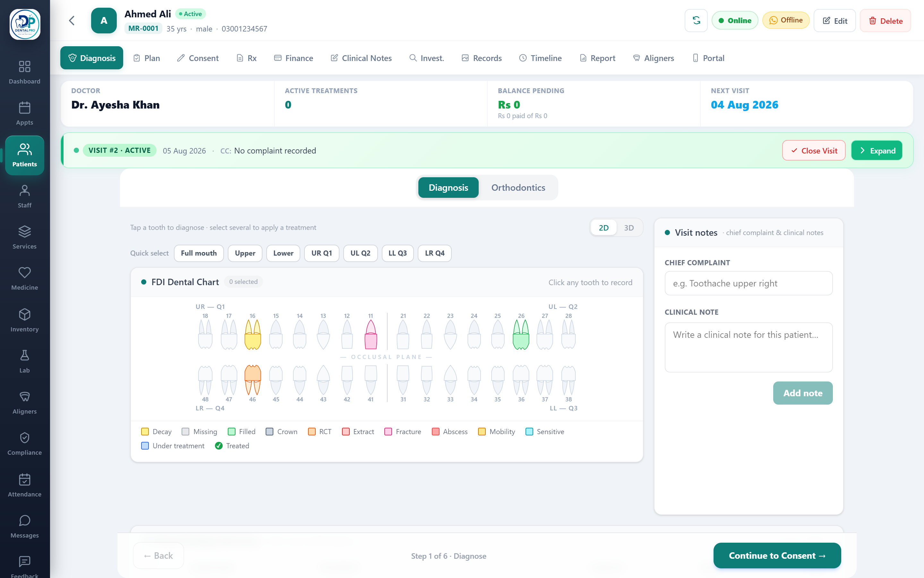Click the refresh sync icon button

696,21
